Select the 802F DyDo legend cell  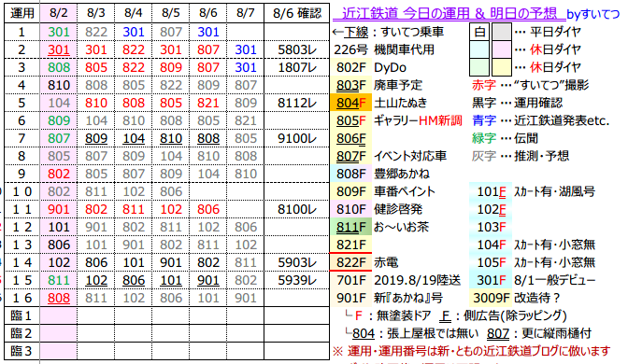tap(350, 67)
